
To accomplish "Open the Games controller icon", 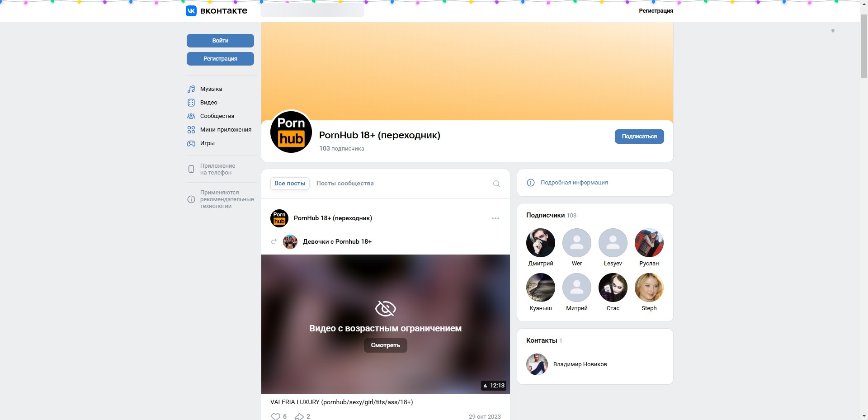I will (x=191, y=143).
